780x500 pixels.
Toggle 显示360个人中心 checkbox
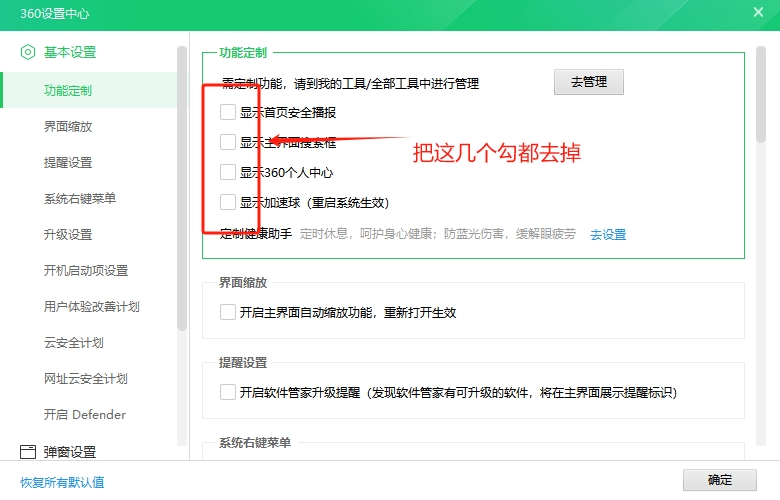(x=228, y=172)
